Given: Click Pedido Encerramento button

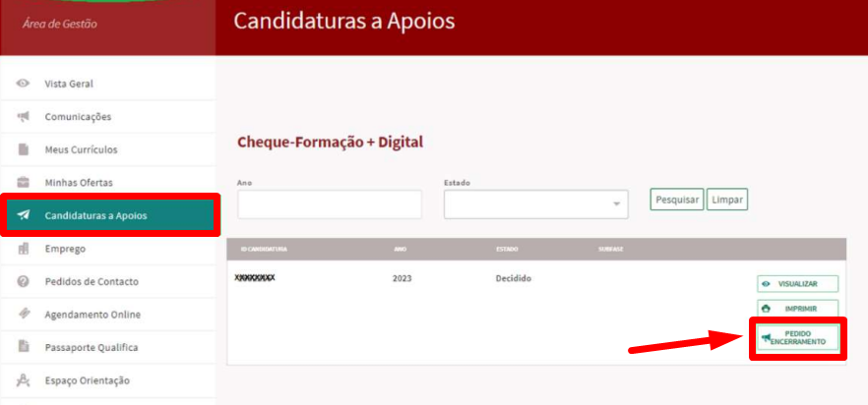Looking at the screenshot, I should tap(797, 338).
